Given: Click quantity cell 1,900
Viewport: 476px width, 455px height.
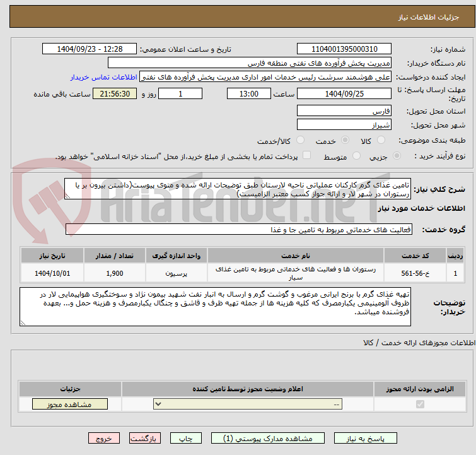Looking at the screenshot, I should tap(115, 273).
